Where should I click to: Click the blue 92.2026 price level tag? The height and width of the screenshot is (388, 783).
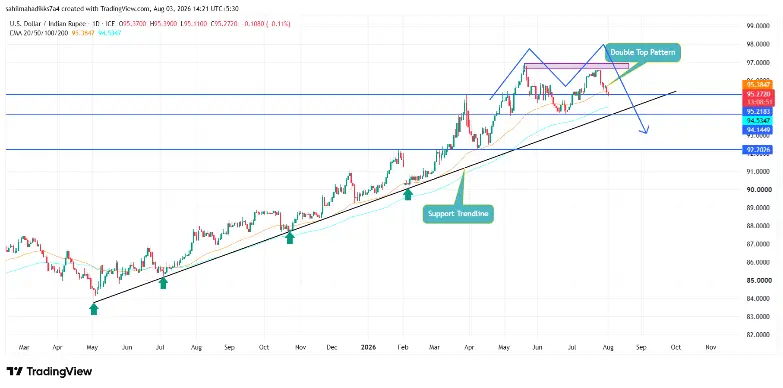[x=759, y=149]
